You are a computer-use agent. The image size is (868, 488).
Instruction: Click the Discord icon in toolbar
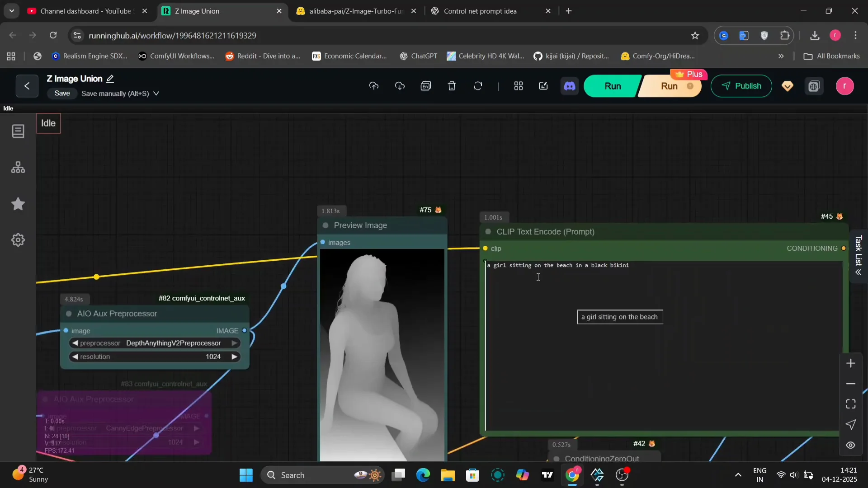click(x=570, y=86)
